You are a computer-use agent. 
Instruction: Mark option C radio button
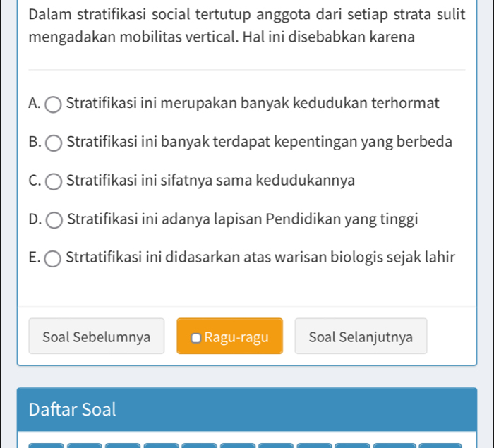tap(54, 181)
